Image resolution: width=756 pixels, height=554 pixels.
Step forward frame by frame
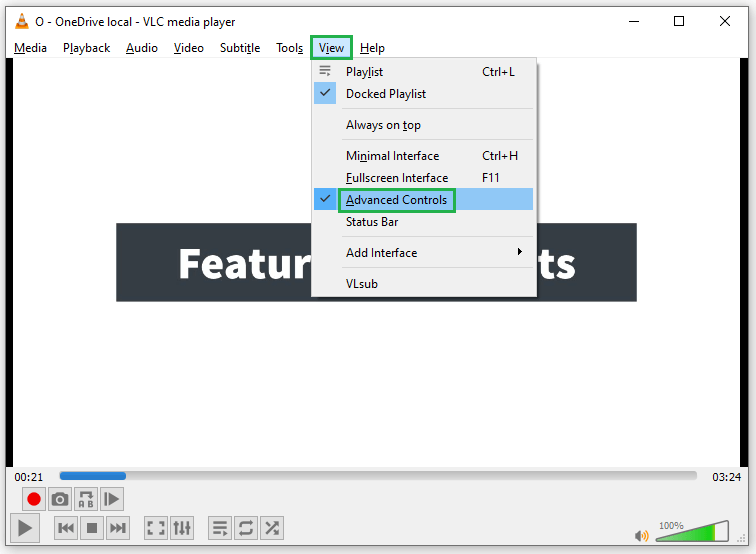(112, 499)
